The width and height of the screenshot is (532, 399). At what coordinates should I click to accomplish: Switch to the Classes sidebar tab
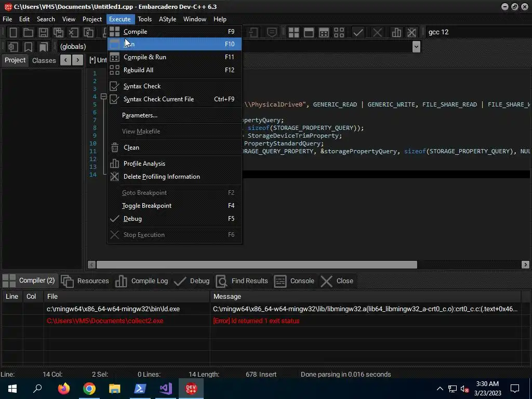point(44,60)
